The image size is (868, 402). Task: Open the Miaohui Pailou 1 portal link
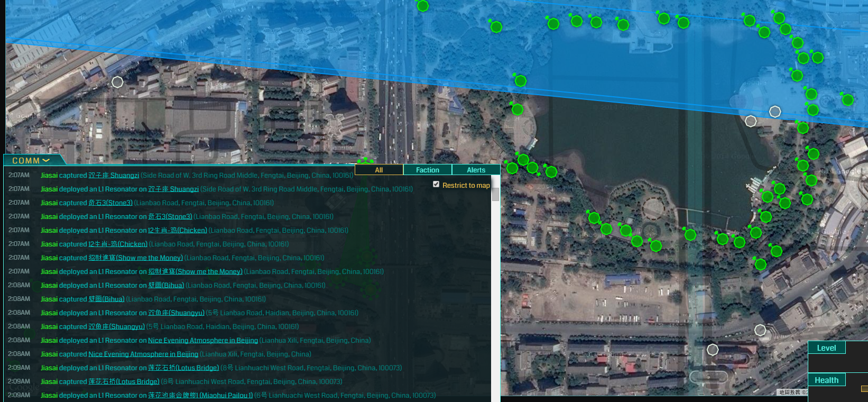click(200, 395)
